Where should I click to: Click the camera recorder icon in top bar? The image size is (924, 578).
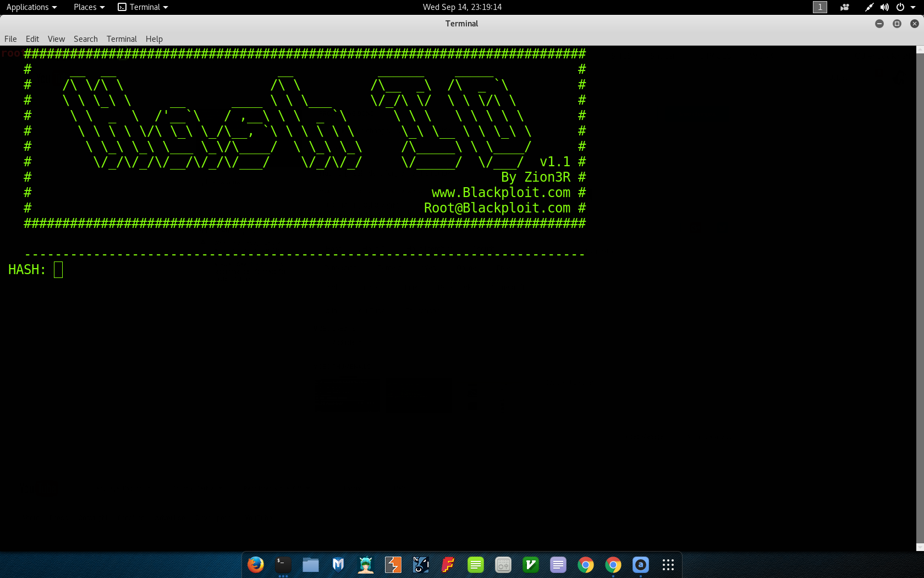point(845,7)
